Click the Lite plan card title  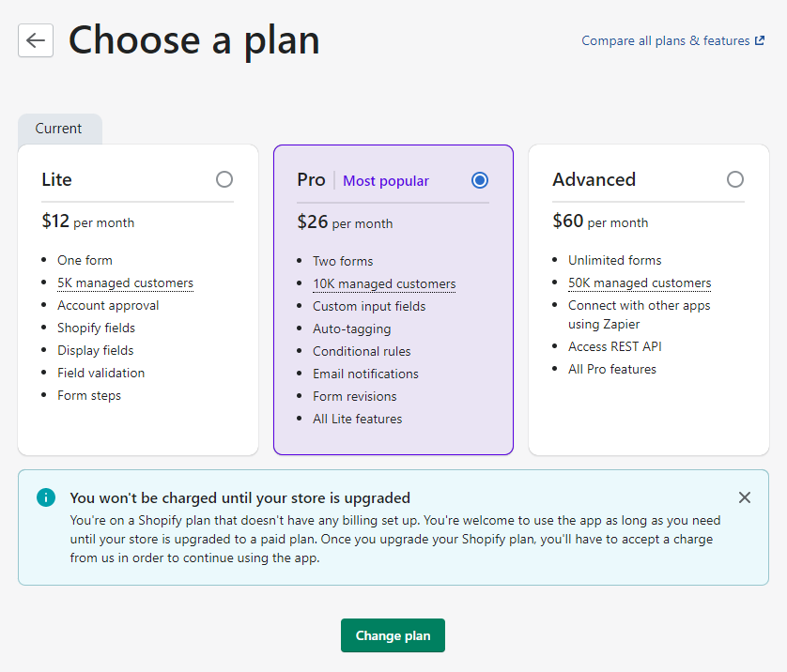56,179
